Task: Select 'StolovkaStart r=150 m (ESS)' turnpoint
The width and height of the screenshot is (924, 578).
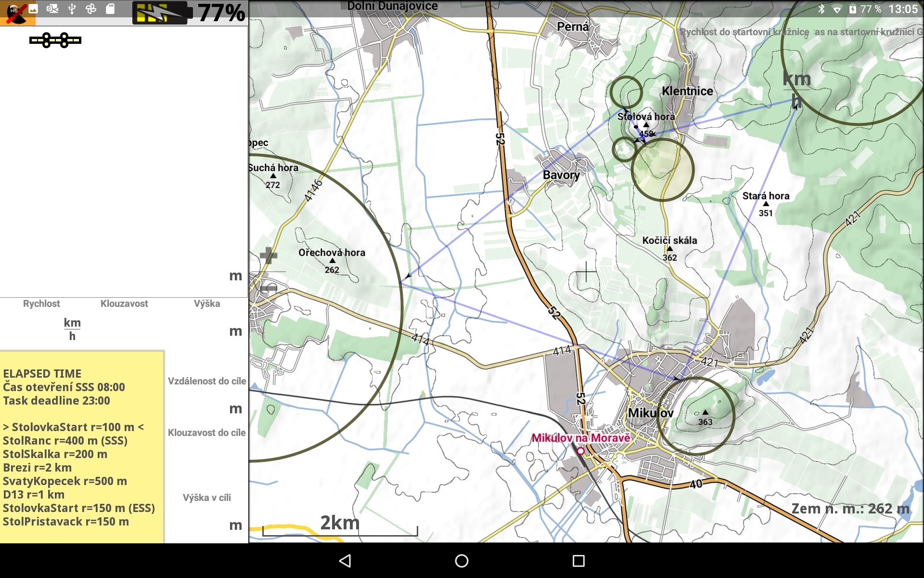Action: pyautogui.click(x=79, y=508)
